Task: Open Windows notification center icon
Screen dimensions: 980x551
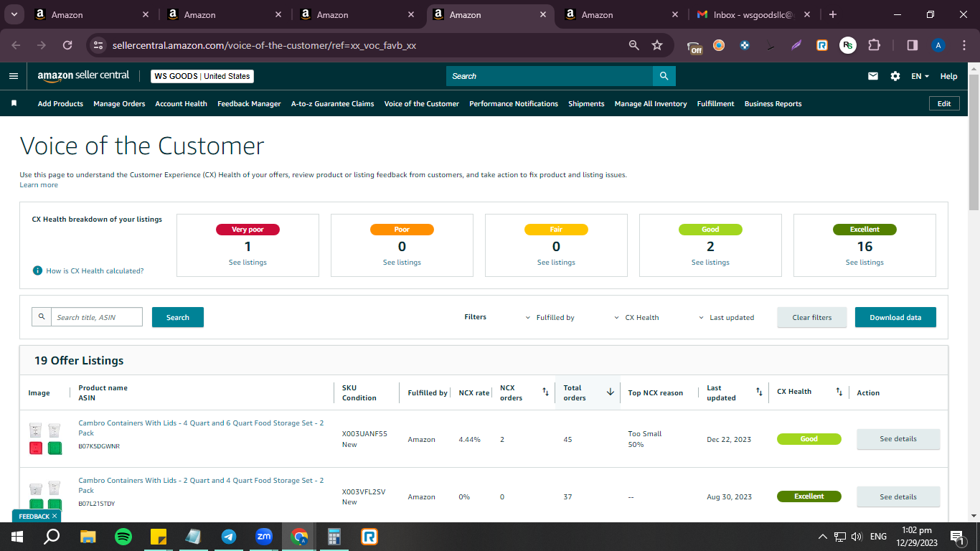Action: coord(956,537)
